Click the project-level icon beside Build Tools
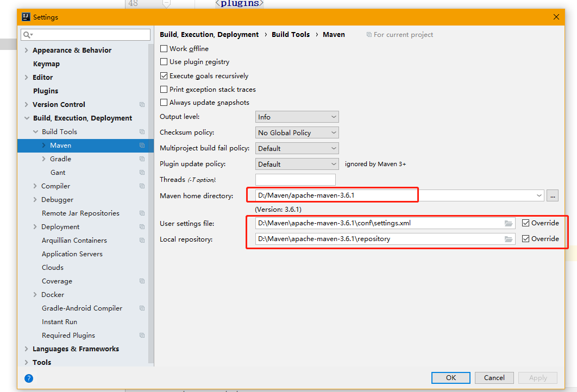Image resolution: width=577 pixels, height=392 pixels. [x=142, y=131]
